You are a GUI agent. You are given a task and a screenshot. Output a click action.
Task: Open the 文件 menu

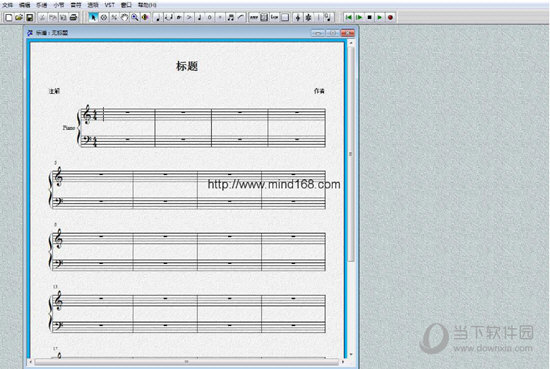[x=7, y=5]
